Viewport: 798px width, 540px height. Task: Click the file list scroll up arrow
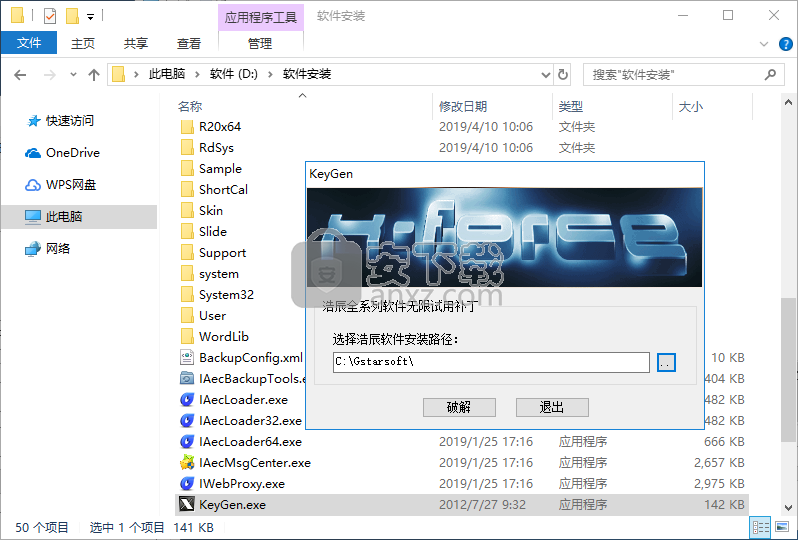[788, 102]
